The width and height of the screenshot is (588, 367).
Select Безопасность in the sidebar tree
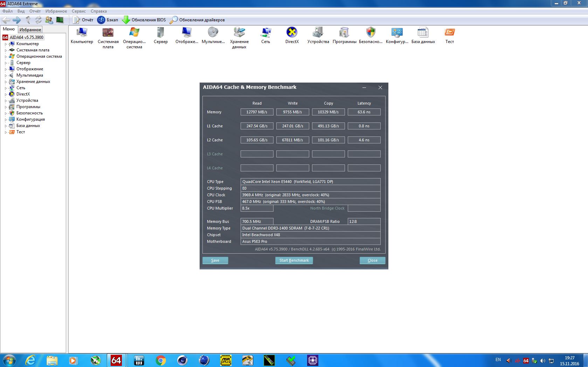[x=29, y=113]
